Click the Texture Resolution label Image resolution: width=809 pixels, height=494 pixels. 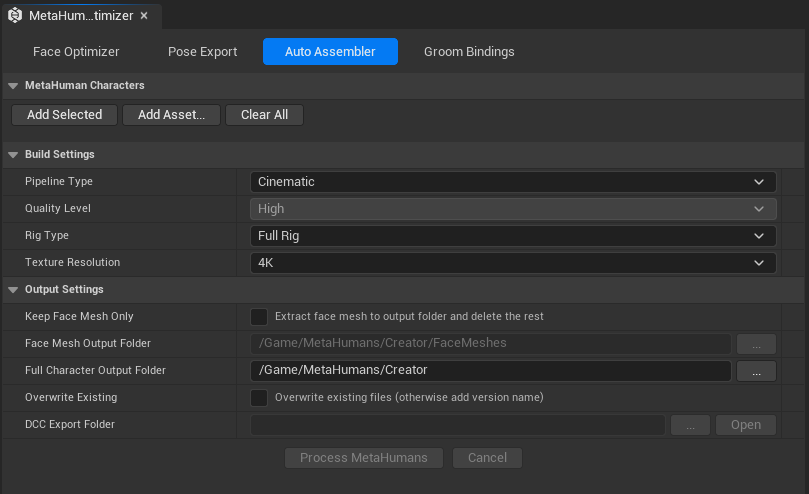72,262
